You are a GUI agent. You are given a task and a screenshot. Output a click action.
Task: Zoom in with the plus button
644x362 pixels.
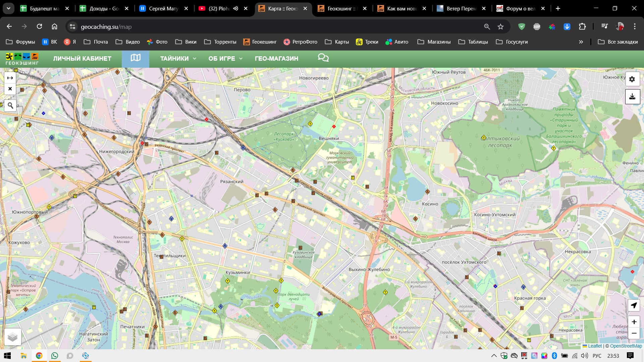click(x=634, y=322)
